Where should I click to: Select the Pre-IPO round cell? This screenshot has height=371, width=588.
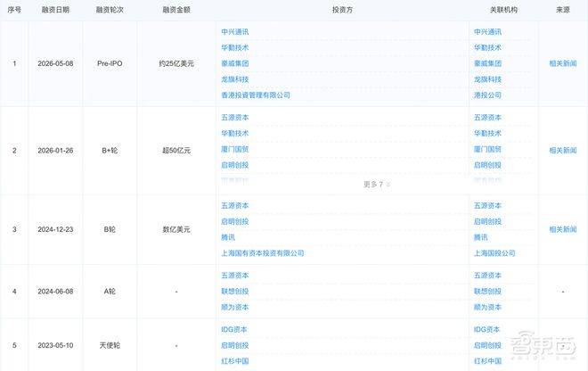[x=110, y=63]
